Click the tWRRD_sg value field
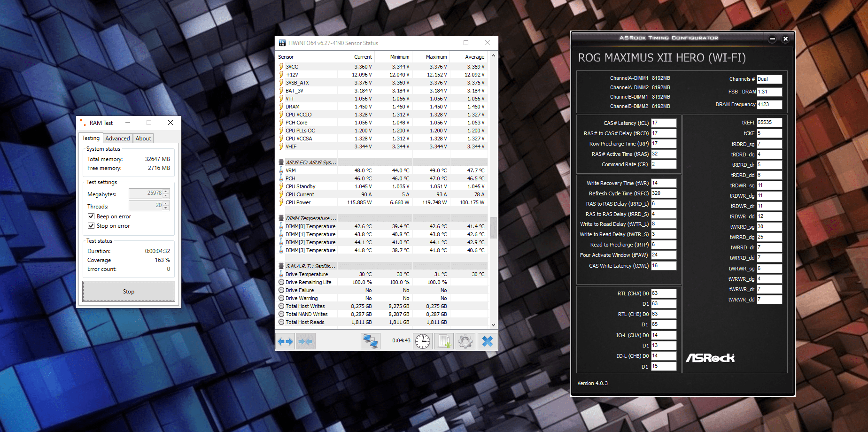This screenshot has width=868, height=432. [x=769, y=227]
